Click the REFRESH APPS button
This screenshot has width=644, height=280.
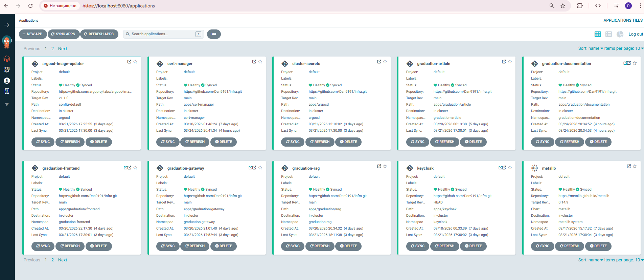click(x=99, y=34)
